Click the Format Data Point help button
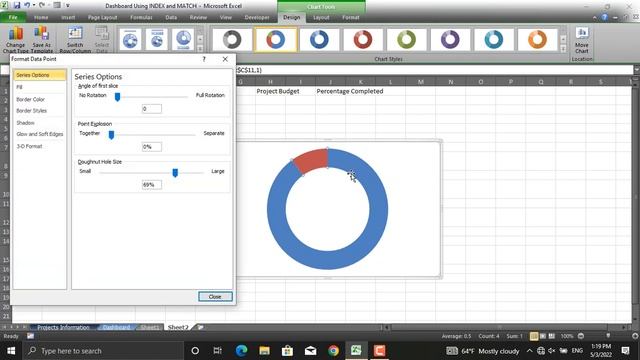640x360 pixels. click(204, 59)
